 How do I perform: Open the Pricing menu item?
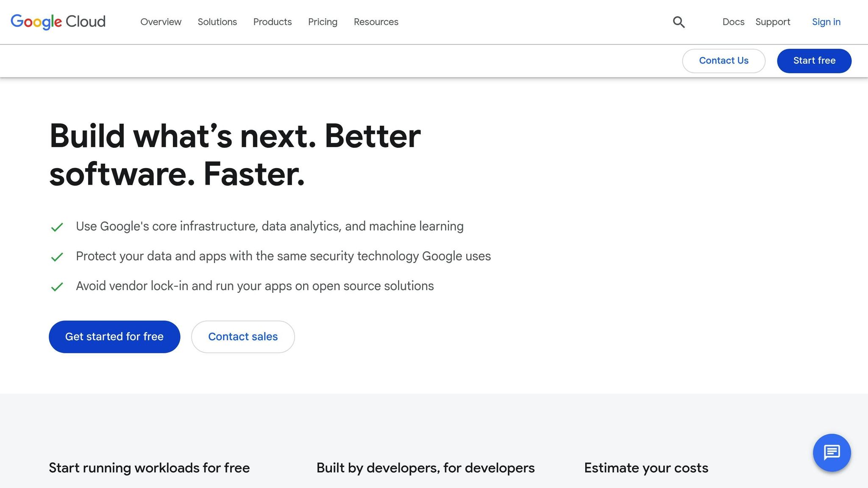[x=323, y=22]
